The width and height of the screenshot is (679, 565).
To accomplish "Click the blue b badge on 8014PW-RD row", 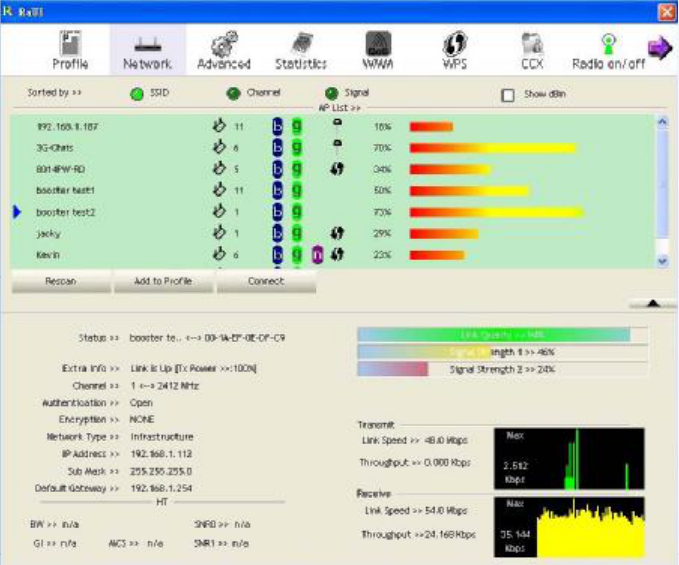I will click(x=277, y=169).
